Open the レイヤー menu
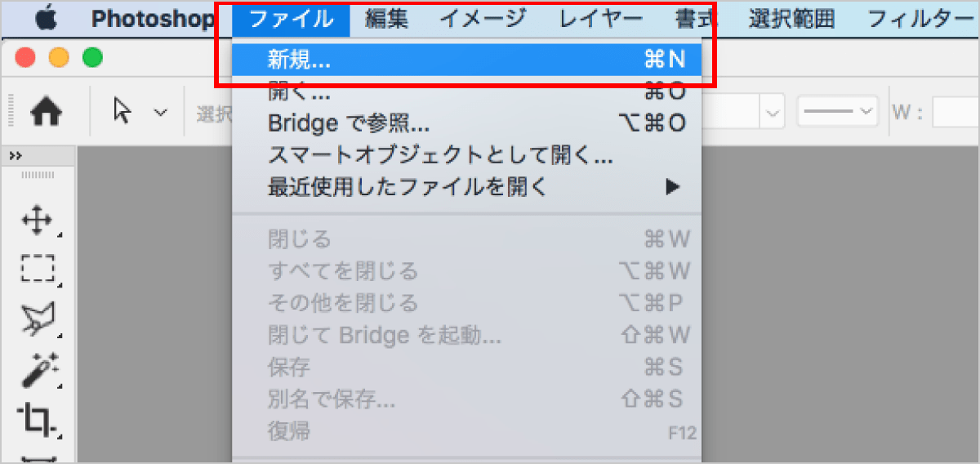This screenshot has height=464, width=980. pos(601,18)
